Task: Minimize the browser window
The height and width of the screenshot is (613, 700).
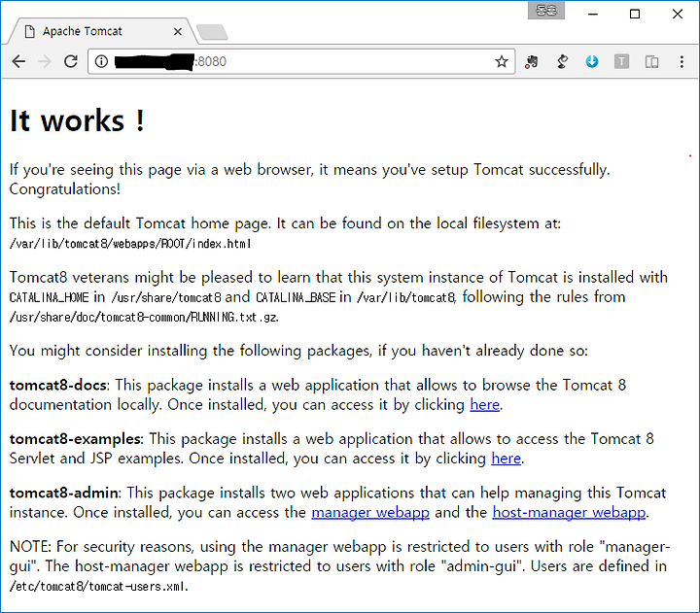Action: (593, 15)
